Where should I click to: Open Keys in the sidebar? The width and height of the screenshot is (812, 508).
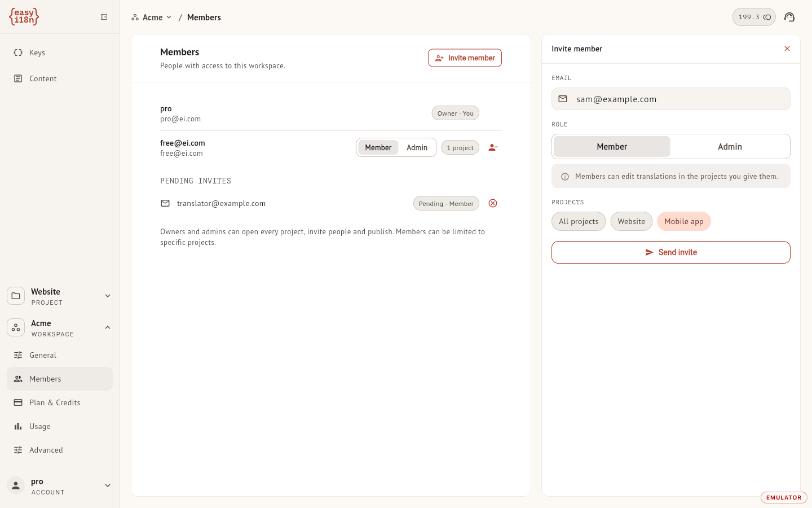(x=60, y=52)
